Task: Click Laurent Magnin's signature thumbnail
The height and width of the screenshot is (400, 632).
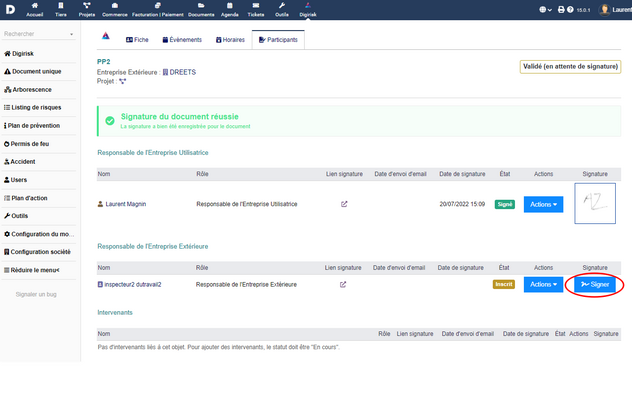Action: pyautogui.click(x=595, y=203)
